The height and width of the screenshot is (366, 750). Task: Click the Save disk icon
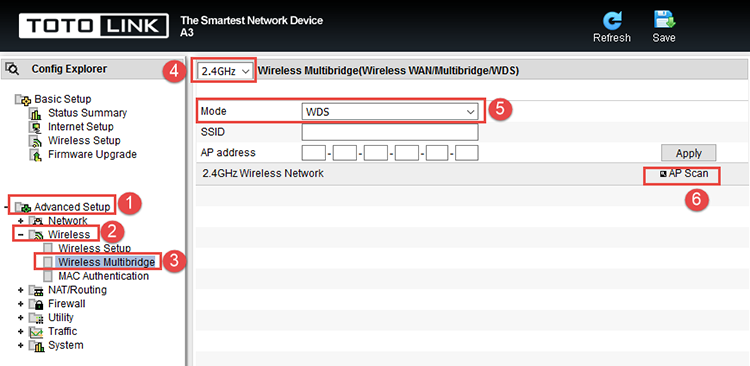pos(664,20)
